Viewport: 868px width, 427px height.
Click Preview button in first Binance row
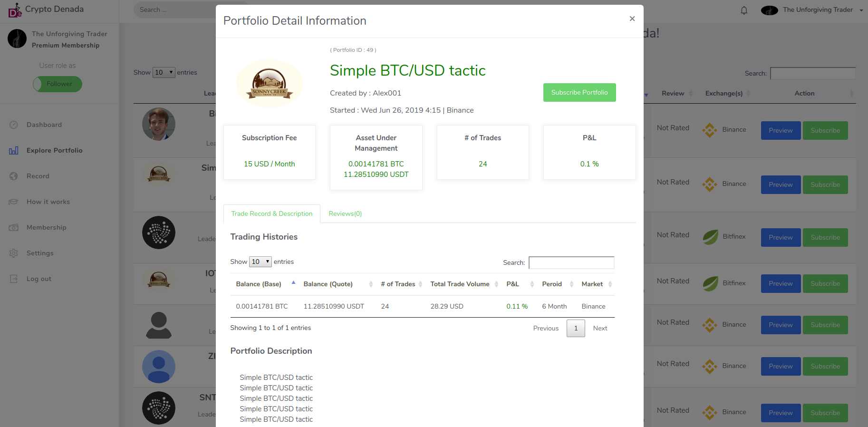coord(781,130)
